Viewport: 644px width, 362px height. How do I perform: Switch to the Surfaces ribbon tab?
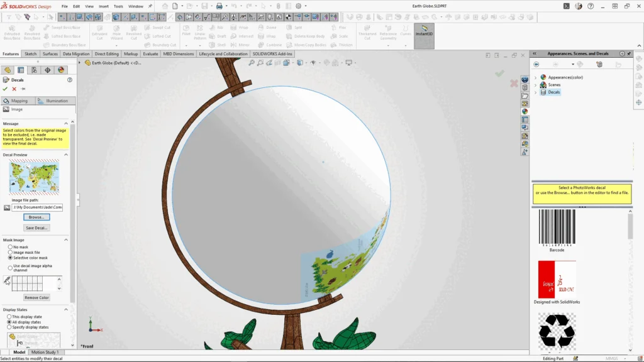[50, 54]
